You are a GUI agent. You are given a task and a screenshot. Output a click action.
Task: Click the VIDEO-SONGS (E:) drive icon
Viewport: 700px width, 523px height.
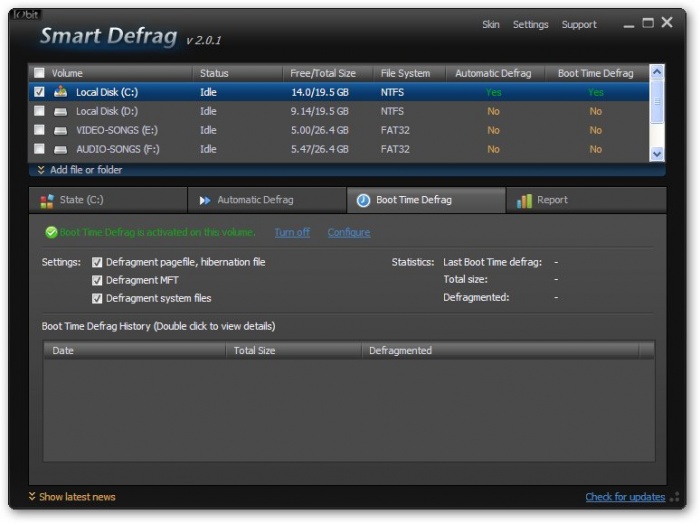click(x=60, y=131)
